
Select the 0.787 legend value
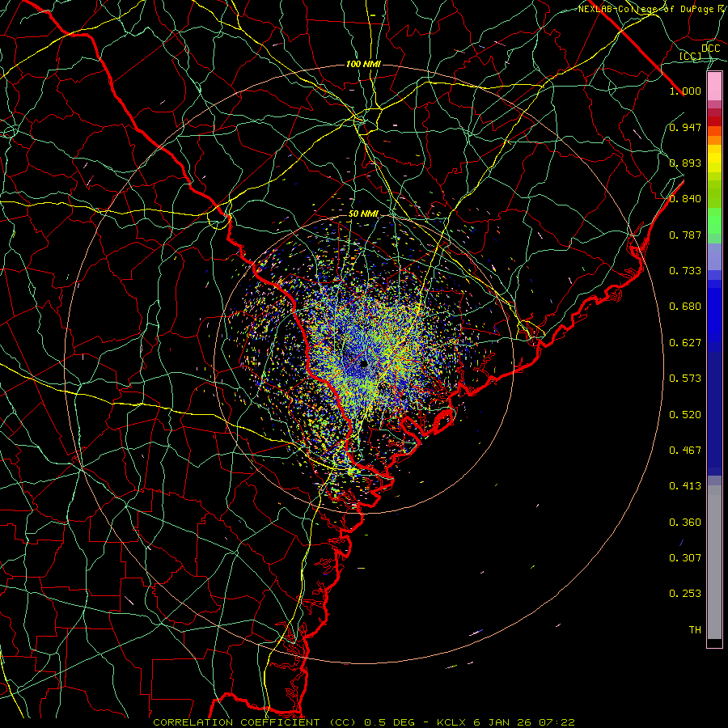coord(685,235)
